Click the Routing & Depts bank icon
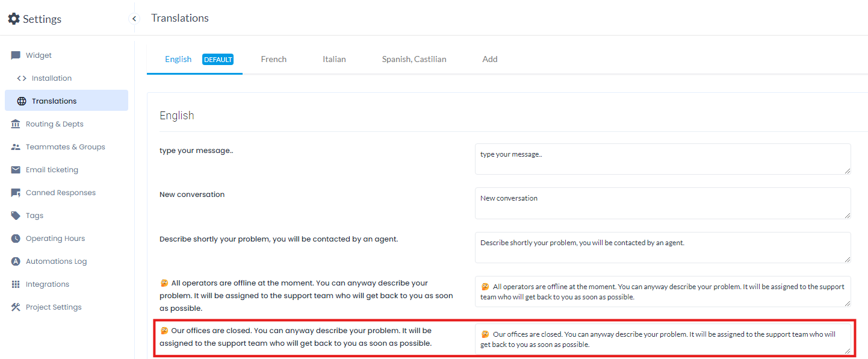This screenshot has width=868, height=359. pyautogui.click(x=16, y=124)
